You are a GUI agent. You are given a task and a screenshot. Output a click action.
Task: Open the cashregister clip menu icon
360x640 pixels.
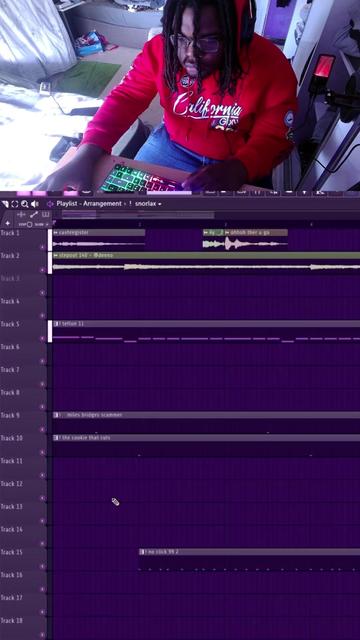[56, 232]
